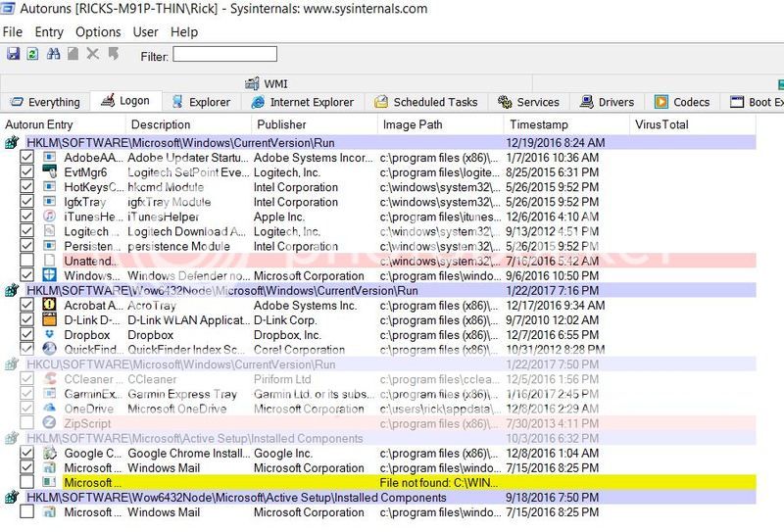The width and height of the screenshot is (784, 532).
Task: Sort by Image Path column header
Action: pos(440,124)
